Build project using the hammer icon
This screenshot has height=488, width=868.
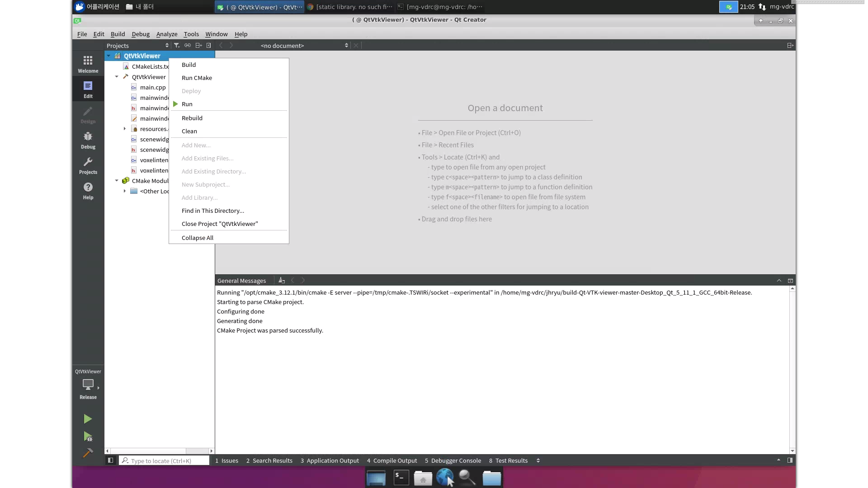tap(88, 453)
